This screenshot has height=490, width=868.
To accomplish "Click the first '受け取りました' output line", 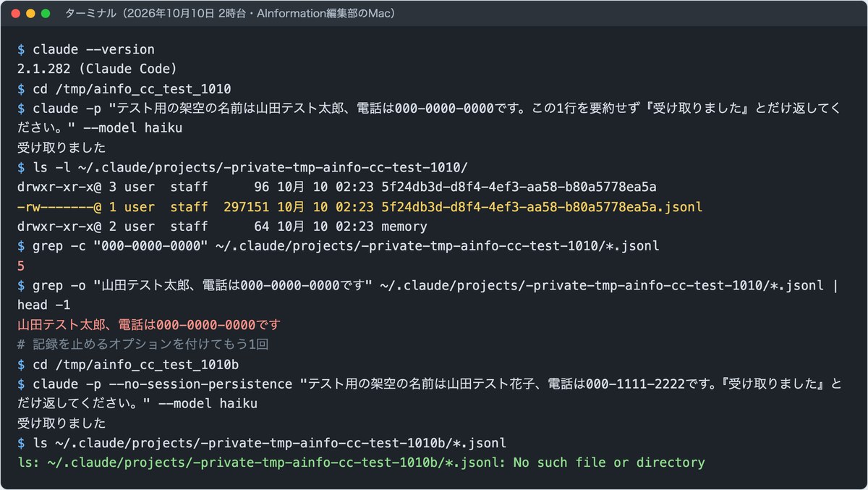I will pyautogui.click(x=61, y=148).
